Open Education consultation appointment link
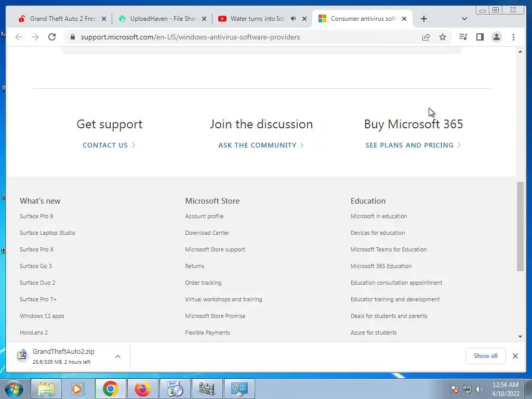 [396, 283]
